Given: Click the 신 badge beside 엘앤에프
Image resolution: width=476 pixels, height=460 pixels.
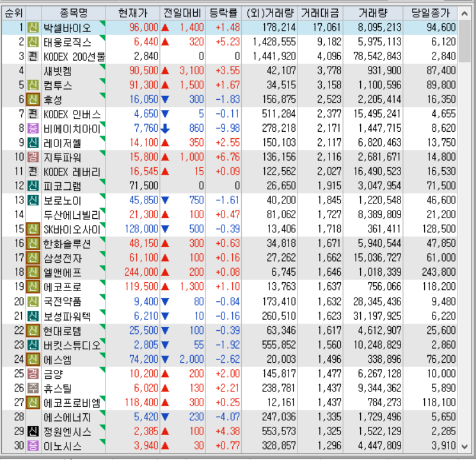Looking at the screenshot, I should click(x=33, y=273).
